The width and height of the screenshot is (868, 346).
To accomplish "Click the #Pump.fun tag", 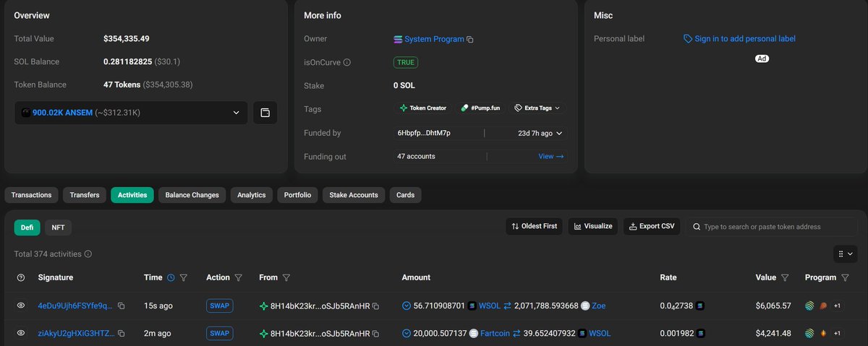I will pyautogui.click(x=480, y=108).
